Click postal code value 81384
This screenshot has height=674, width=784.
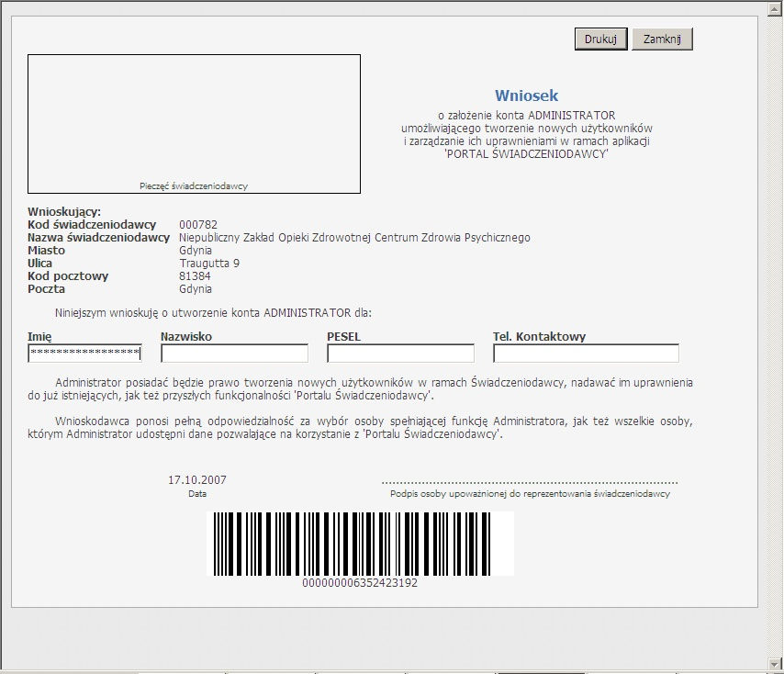coord(195,276)
